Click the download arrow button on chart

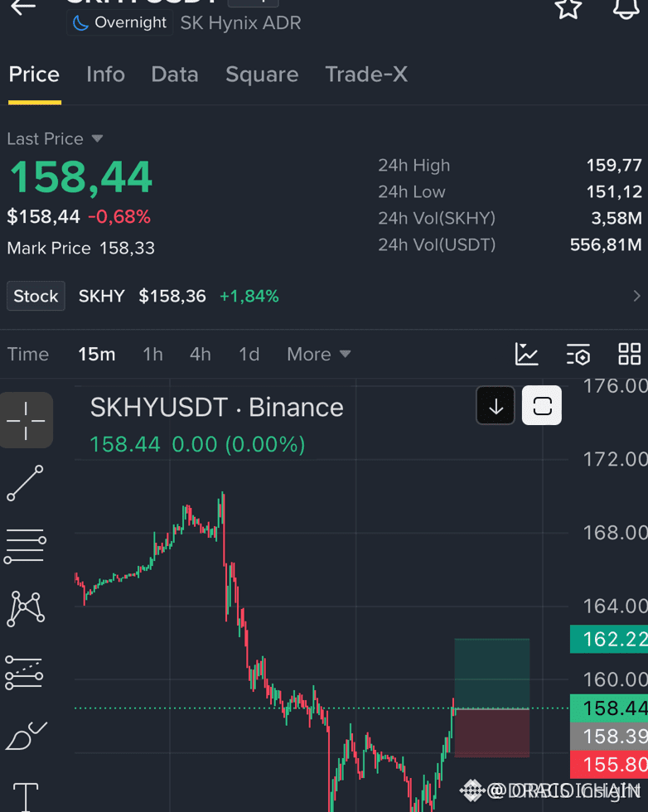[496, 405]
